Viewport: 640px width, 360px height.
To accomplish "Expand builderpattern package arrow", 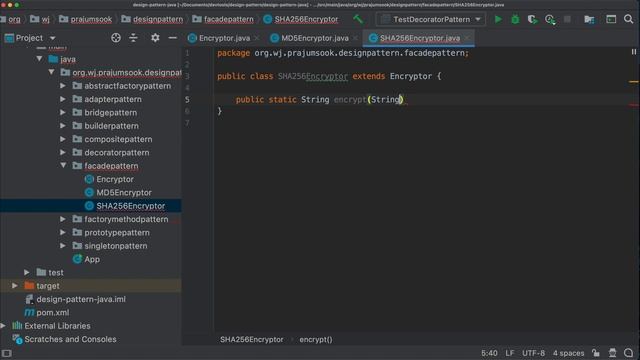I will coord(63,126).
